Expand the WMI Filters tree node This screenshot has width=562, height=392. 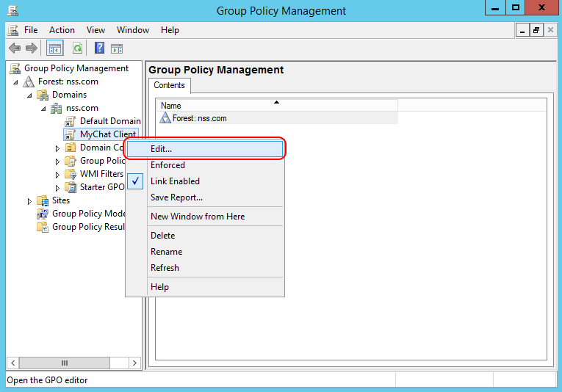pos(58,174)
